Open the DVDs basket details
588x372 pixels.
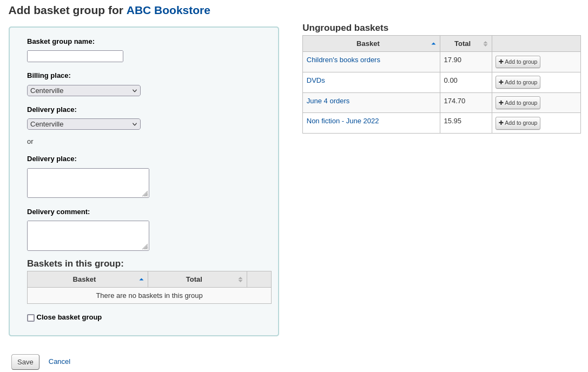(x=315, y=80)
